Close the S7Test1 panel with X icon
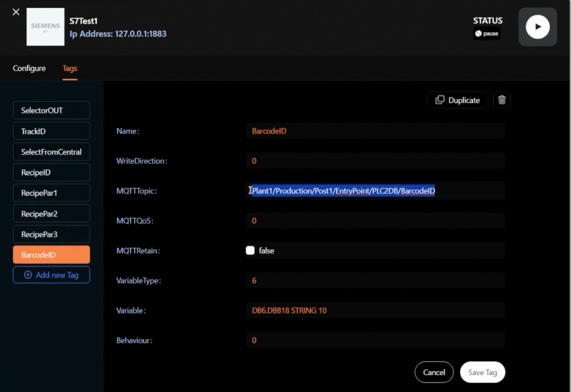 (16, 12)
